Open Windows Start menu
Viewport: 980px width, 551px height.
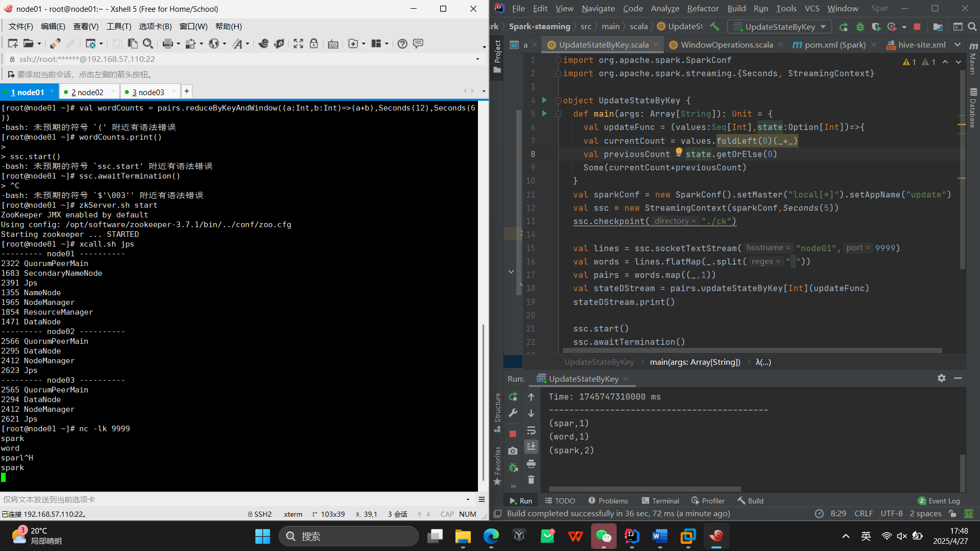click(263, 536)
